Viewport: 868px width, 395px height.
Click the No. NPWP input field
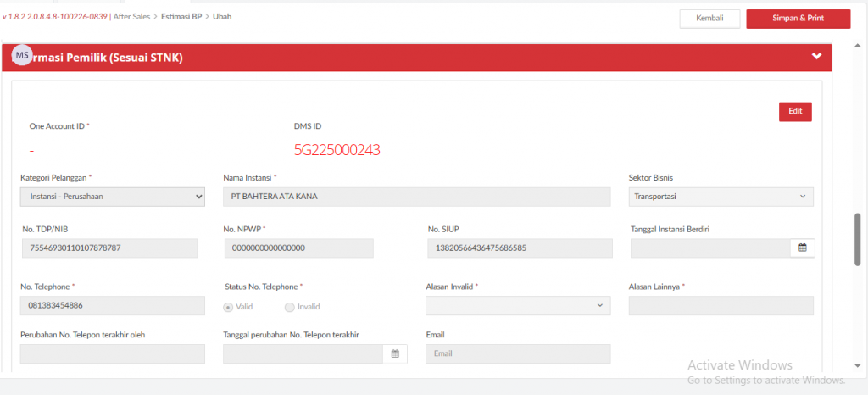298,248
